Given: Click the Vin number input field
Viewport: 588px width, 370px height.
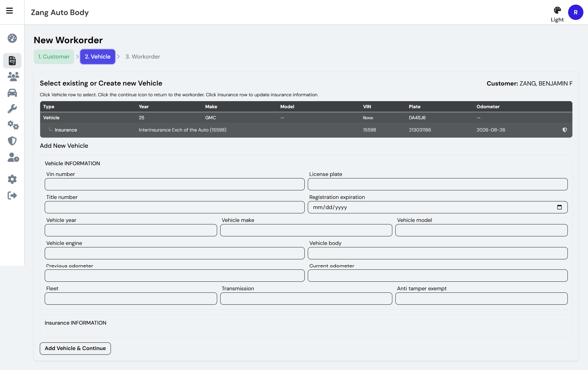Looking at the screenshot, I should point(175,184).
